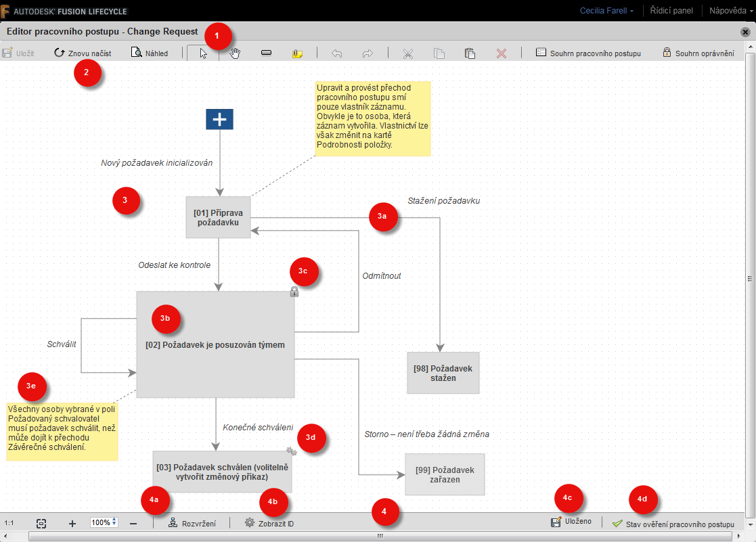Click the Uloženo saved status

coord(571,521)
